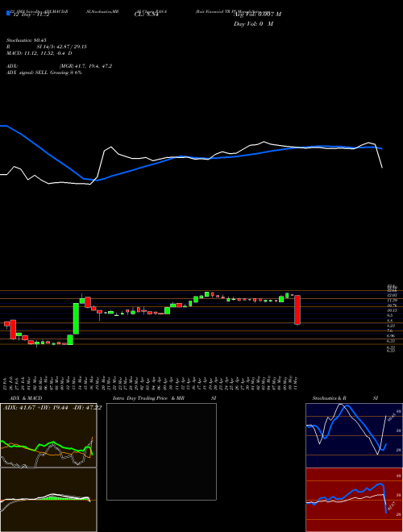This screenshot has width=403, height=532.
Task: Click the tall green candlestick in mid-March
Action: [x=76, y=318]
